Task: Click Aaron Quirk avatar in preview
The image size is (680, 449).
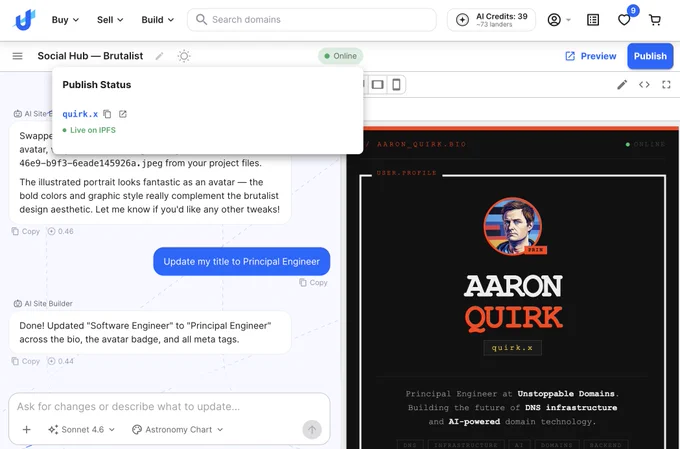Action: pyautogui.click(x=513, y=226)
